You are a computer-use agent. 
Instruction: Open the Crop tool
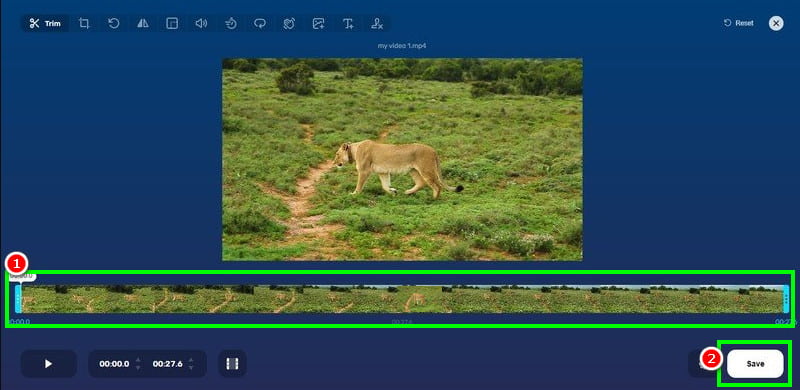84,23
